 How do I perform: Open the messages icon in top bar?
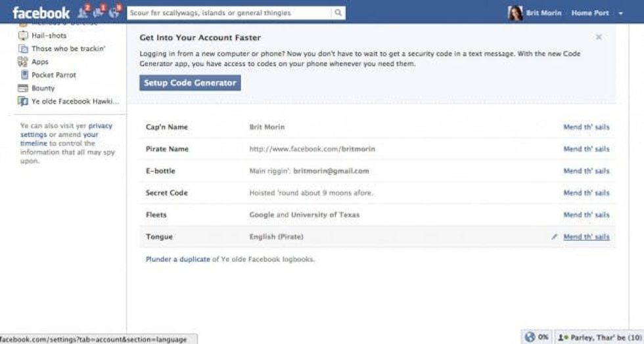click(99, 12)
